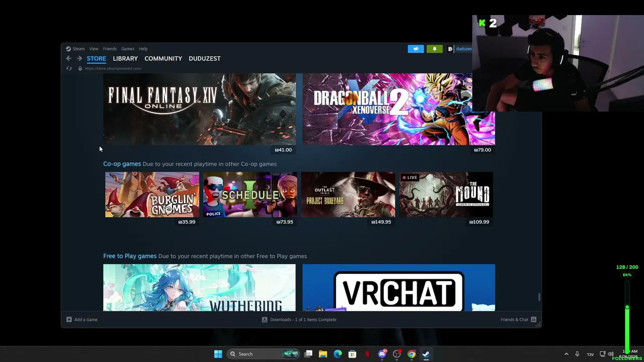Open Netflix from the taskbar
Image resolution: width=644 pixels, height=362 pixels.
click(367, 354)
